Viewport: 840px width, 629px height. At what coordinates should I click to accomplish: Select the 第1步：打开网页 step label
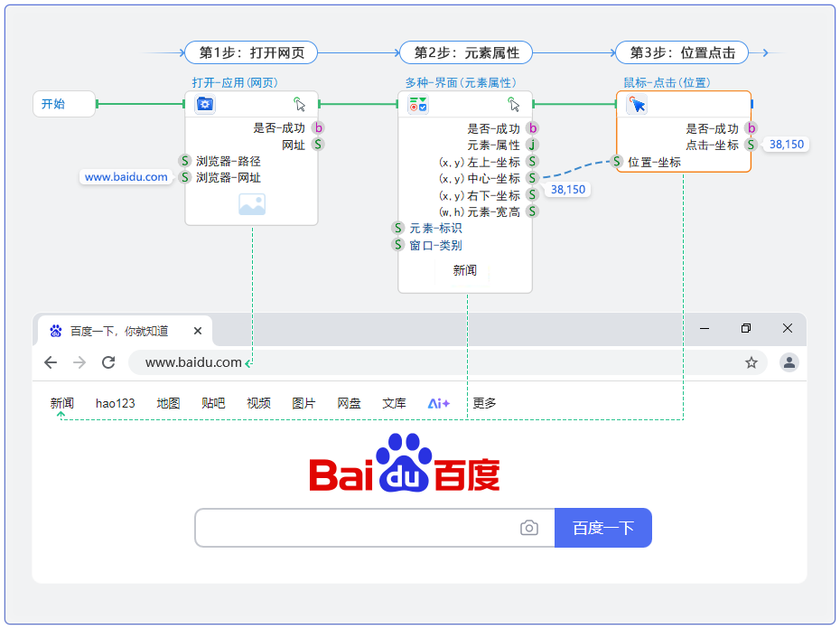(x=251, y=52)
